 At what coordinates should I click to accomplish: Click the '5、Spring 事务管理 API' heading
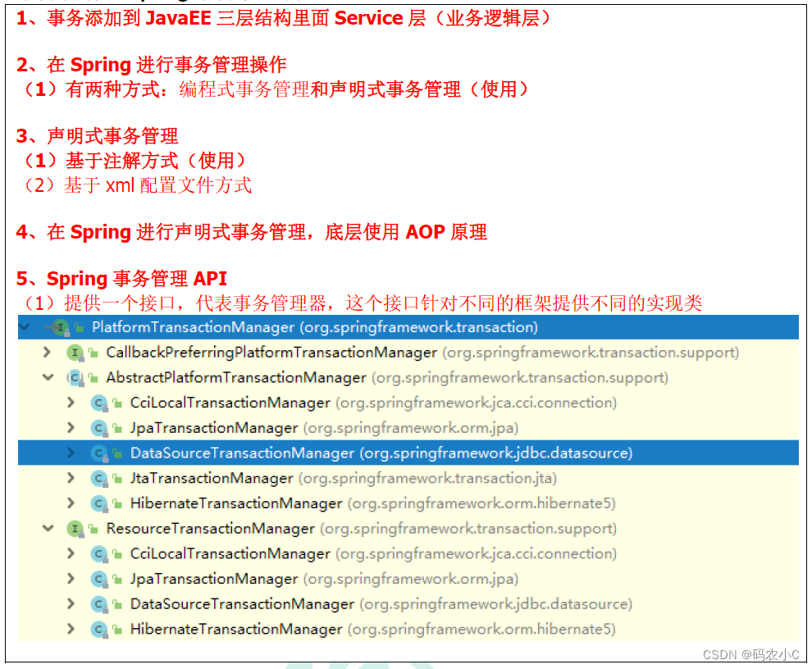tap(121, 279)
